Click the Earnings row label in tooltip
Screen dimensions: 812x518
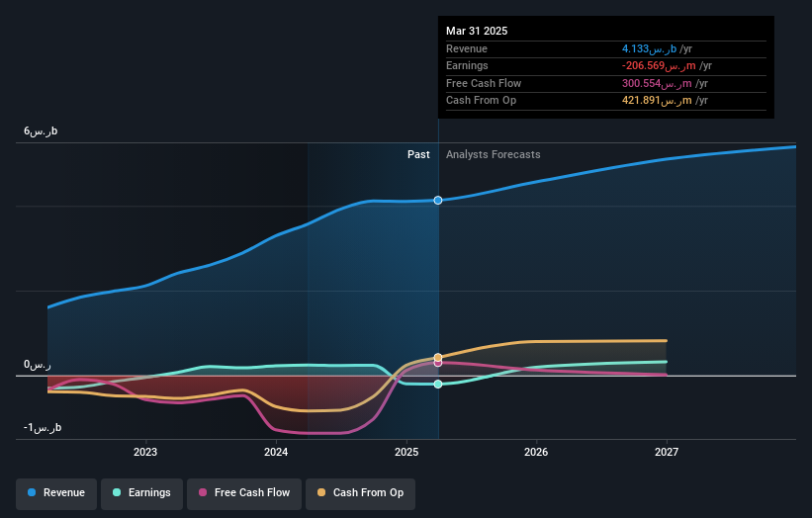coord(467,65)
